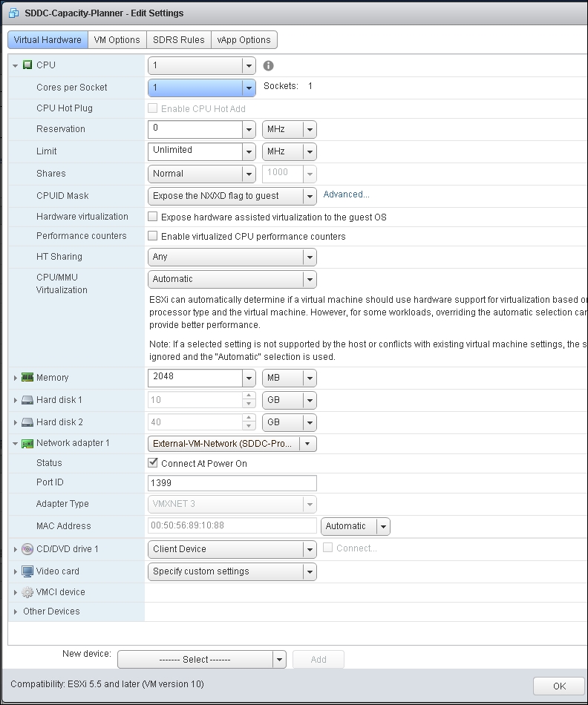Expand CD/DVD drive 1 settings
This screenshot has height=705, width=588.
(16, 549)
